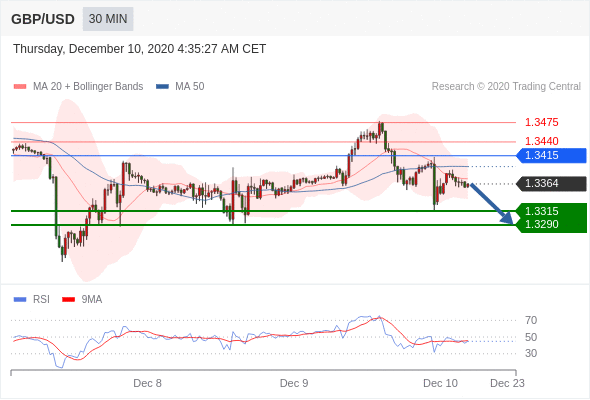Select the 1.3315 green support tag
590x400 pixels.
551,211
